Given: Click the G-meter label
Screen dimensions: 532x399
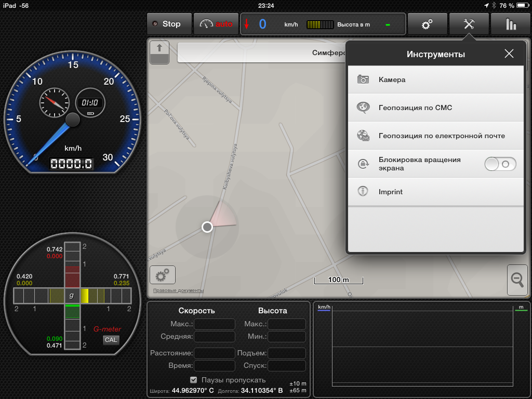Looking at the screenshot, I should [107, 329].
